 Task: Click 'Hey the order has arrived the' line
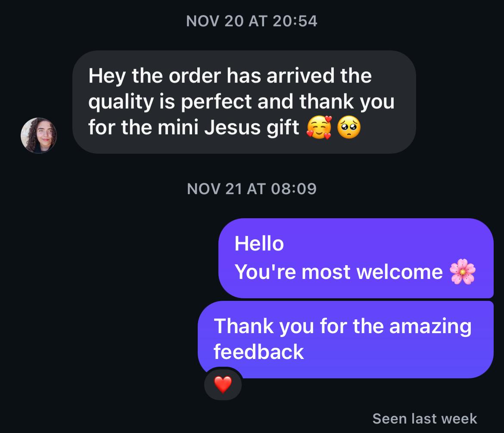coord(230,76)
